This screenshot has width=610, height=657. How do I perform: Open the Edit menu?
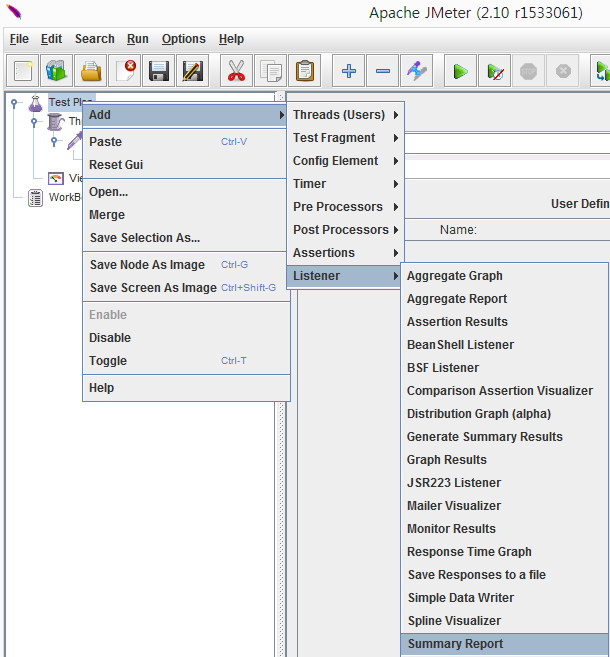pyautogui.click(x=52, y=39)
